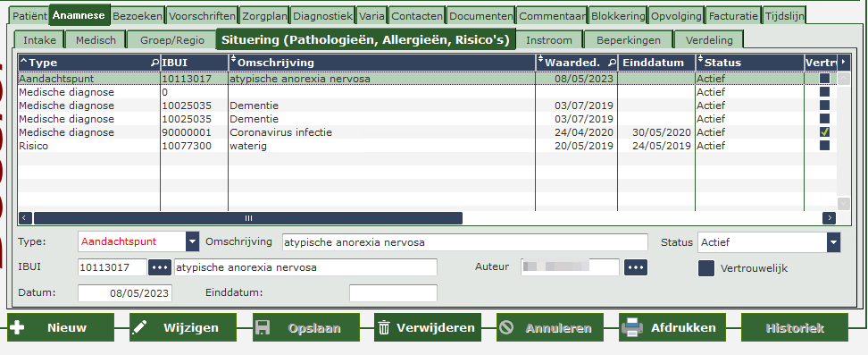Open the Medisch sub-tab
The height and width of the screenshot is (355, 868).
click(96, 40)
